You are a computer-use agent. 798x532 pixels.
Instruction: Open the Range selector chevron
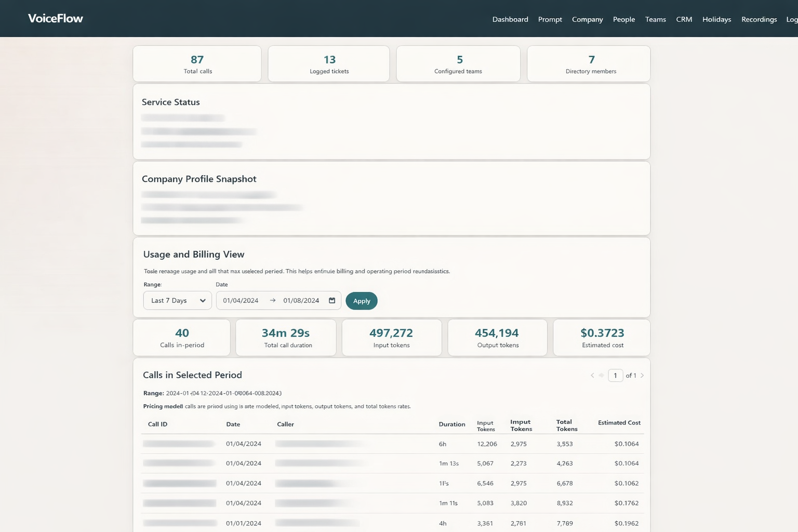pos(203,300)
